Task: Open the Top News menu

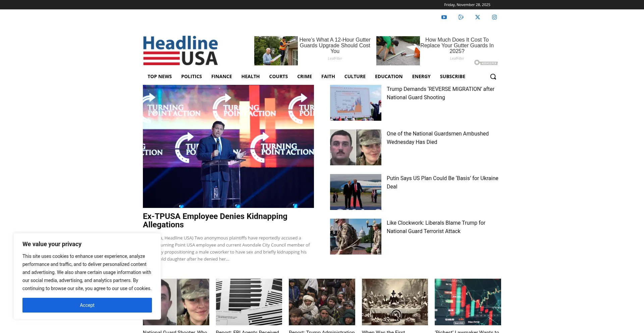Action: [x=160, y=76]
